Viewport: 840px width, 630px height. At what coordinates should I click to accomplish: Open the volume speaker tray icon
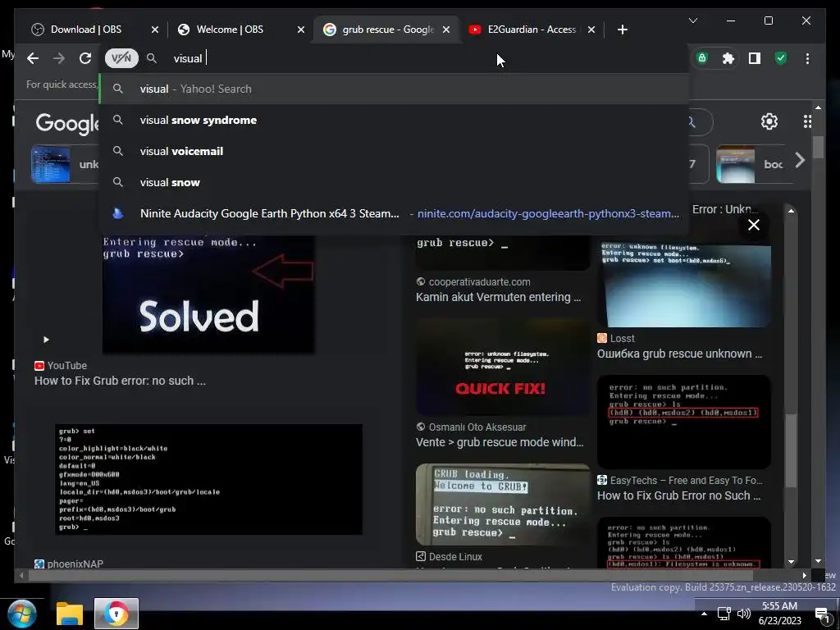point(743,614)
